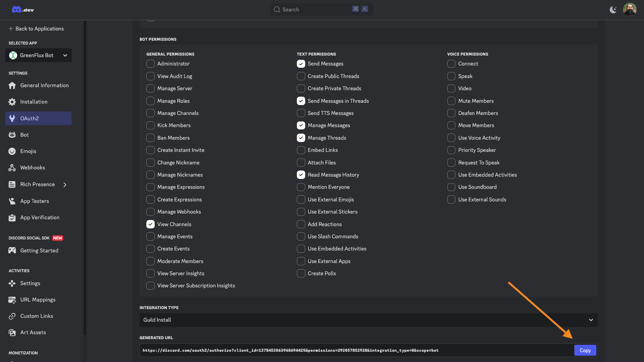Click the Custom Links chain icon

[x=12, y=316]
